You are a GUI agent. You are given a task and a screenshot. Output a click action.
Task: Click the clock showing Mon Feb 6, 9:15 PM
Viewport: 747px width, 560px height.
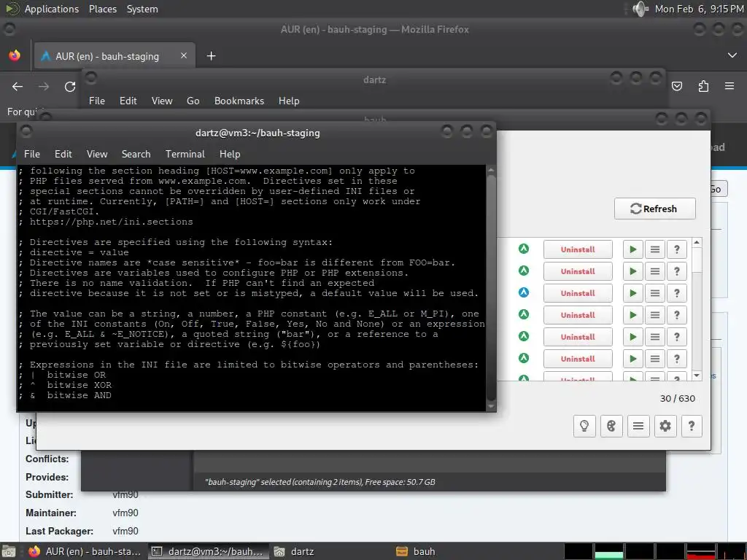pyautogui.click(x=698, y=9)
